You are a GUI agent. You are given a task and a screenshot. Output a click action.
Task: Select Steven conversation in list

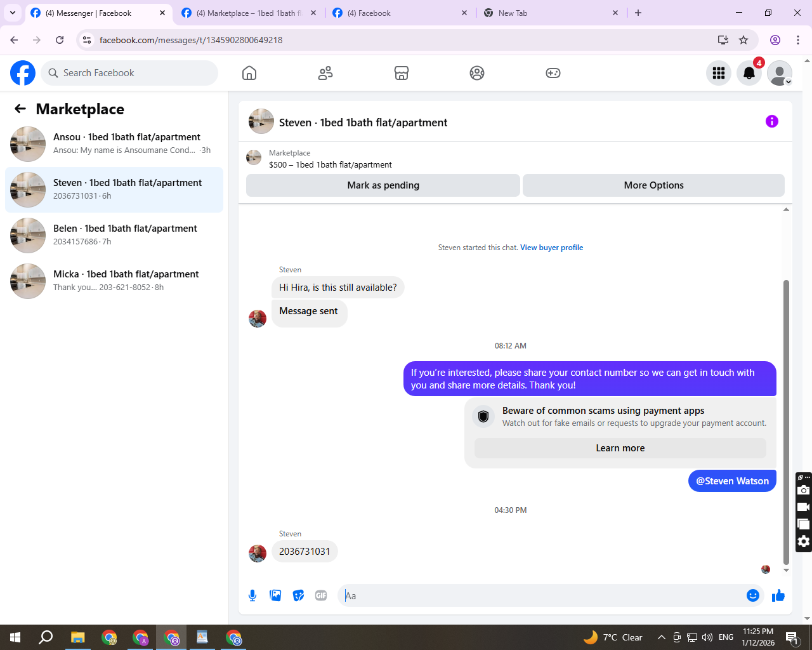click(114, 190)
